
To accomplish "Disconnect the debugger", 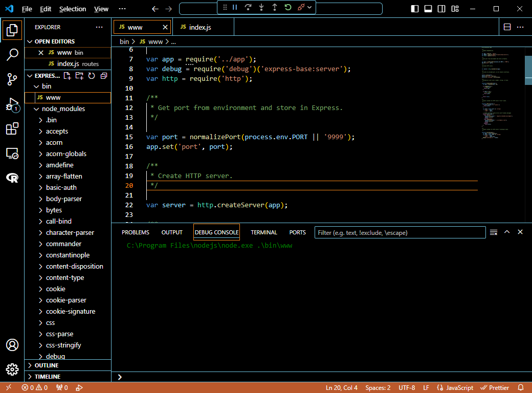I will [x=301, y=7].
